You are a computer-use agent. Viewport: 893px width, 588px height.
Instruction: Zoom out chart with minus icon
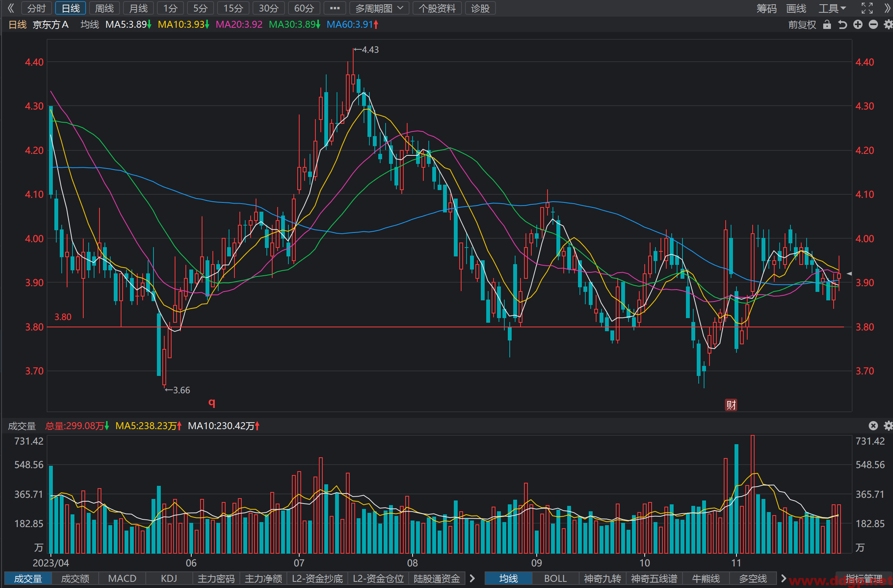873,25
